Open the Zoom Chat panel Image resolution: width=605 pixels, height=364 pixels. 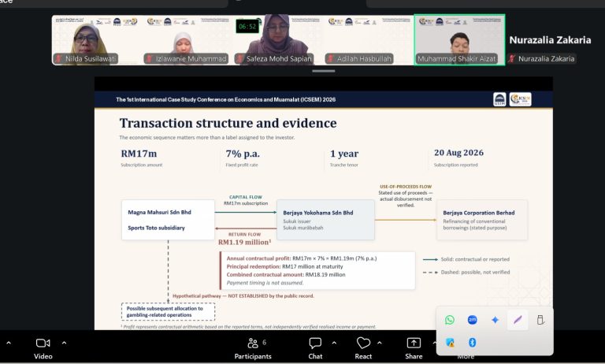pos(315,348)
